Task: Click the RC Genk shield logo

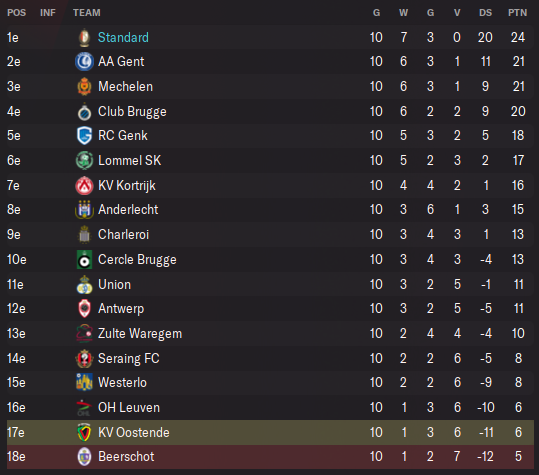Action: (84, 135)
